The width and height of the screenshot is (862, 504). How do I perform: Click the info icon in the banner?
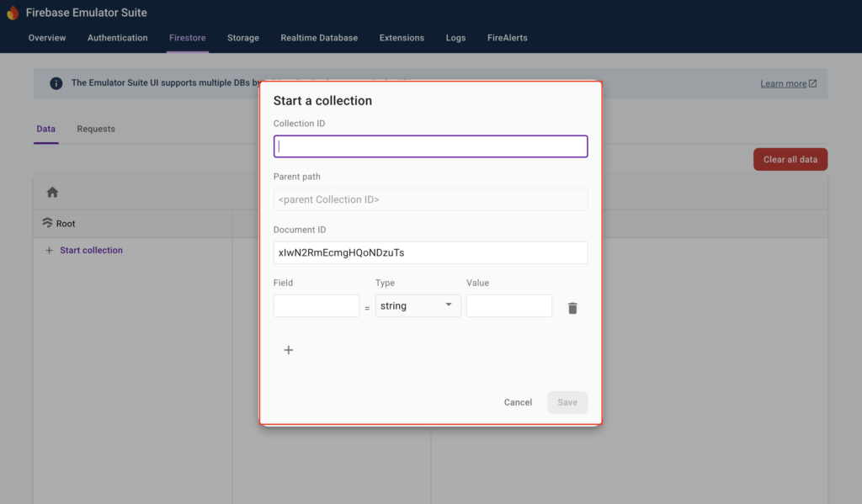56,83
